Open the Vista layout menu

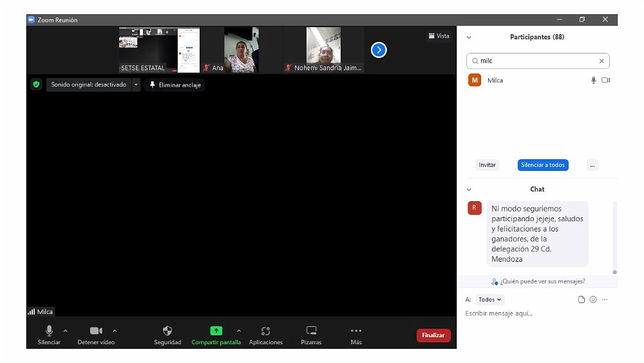439,36
